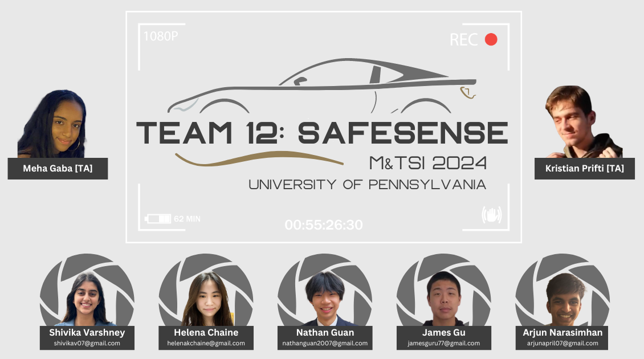Open the jamesguru77@gmail.com email address
The image size is (644, 359).
pos(443,344)
